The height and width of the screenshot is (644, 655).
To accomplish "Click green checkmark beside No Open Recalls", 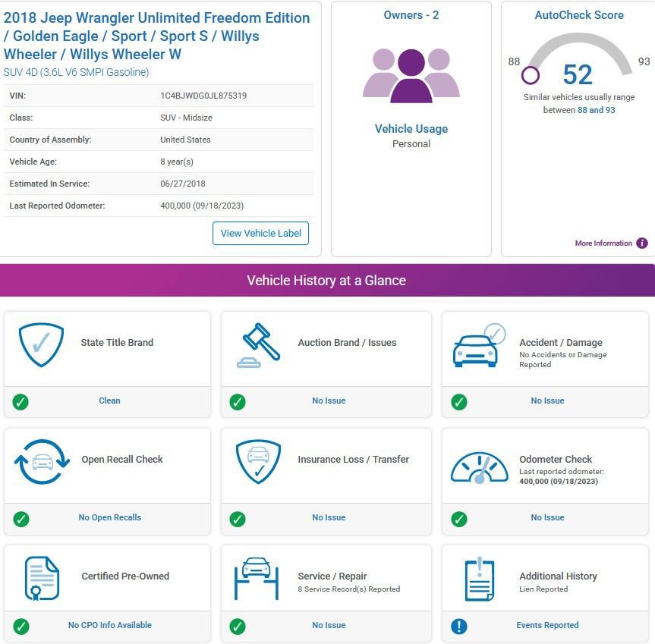I will coord(21,519).
